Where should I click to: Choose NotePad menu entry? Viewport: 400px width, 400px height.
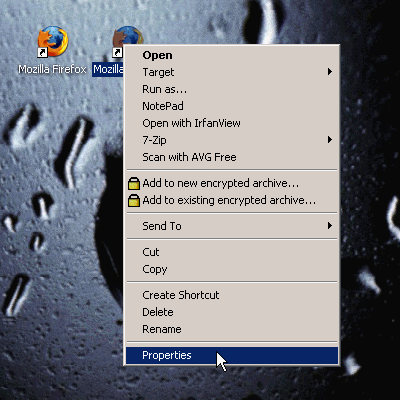232,106
